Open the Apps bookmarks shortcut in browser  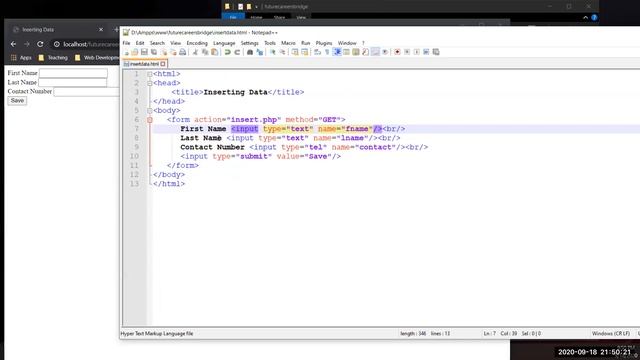click(21, 58)
